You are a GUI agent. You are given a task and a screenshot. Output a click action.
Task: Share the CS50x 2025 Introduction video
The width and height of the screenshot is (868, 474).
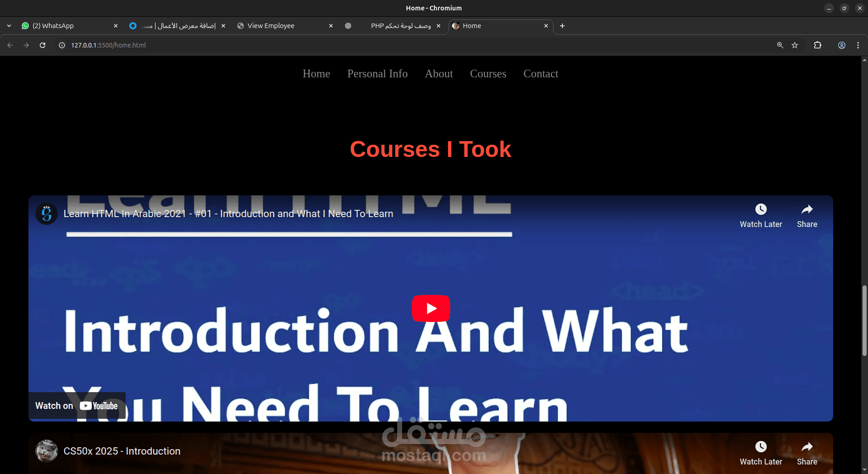[x=807, y=453]
